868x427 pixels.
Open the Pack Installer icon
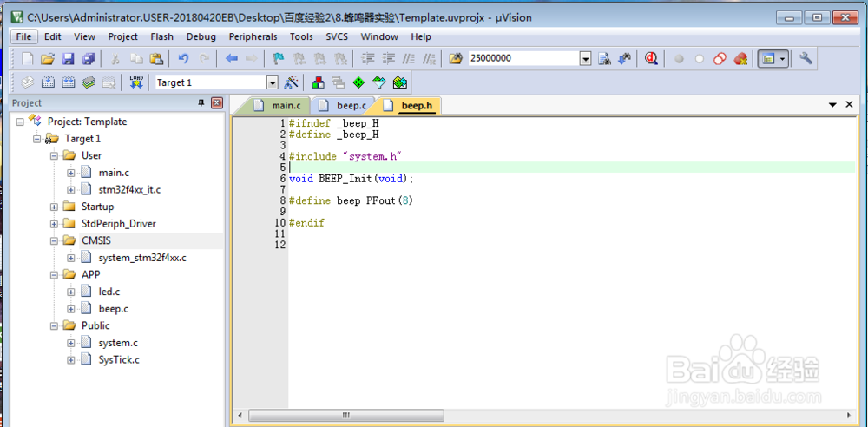point(399,82)
